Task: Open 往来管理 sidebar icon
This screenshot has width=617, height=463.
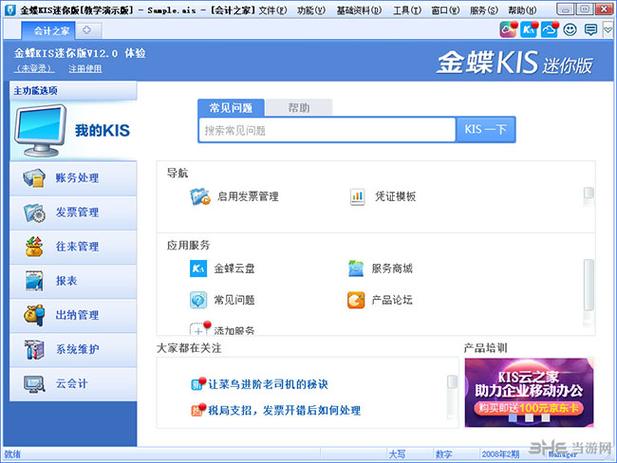Action: coord(34,247)
